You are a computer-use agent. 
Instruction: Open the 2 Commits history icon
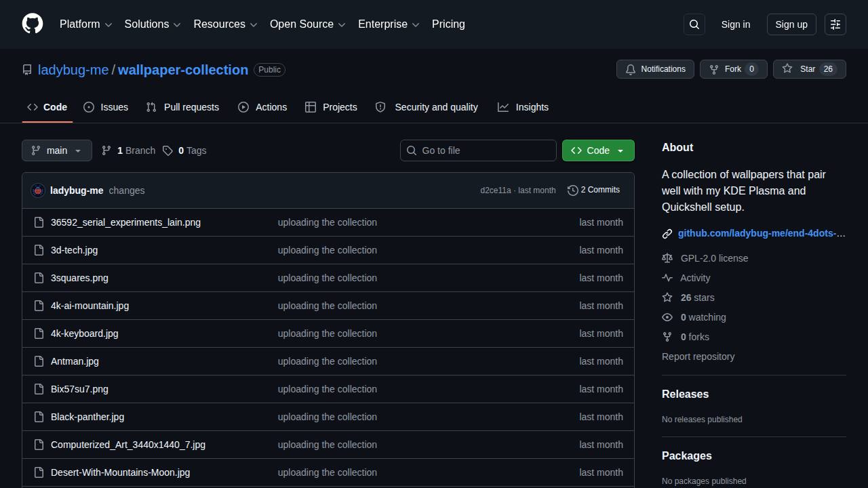tap(572, 190)
